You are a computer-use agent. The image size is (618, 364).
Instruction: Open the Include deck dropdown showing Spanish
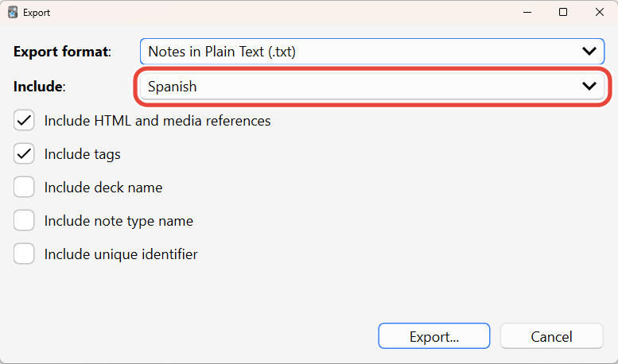(x=372, y=87)
